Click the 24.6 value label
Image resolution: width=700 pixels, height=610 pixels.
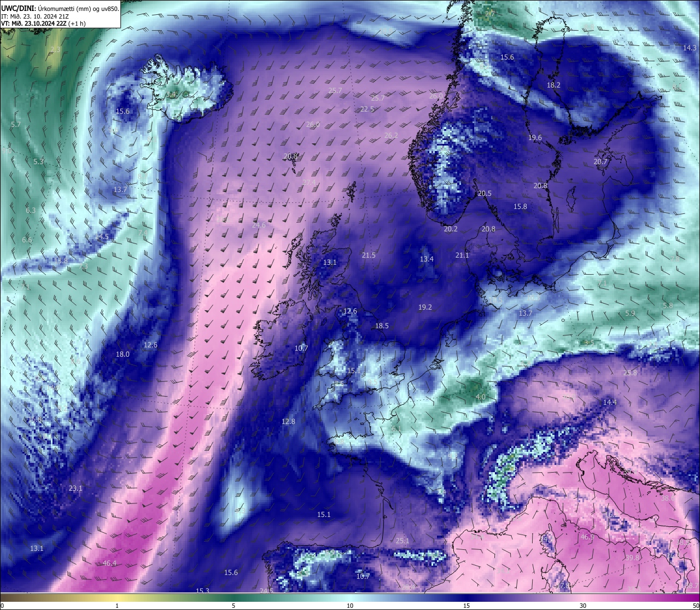259,225
